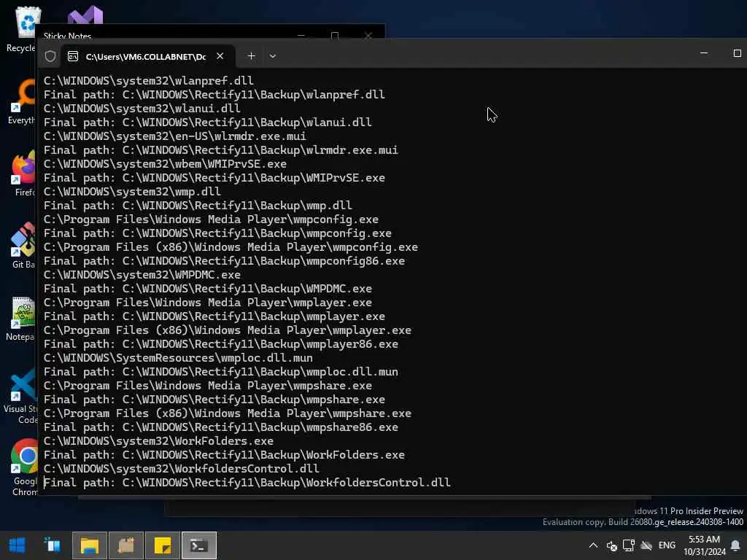Viewport: 747px width, 560px height.
Task: Open the Windows Start menu
Action: [x=18, y=545]
